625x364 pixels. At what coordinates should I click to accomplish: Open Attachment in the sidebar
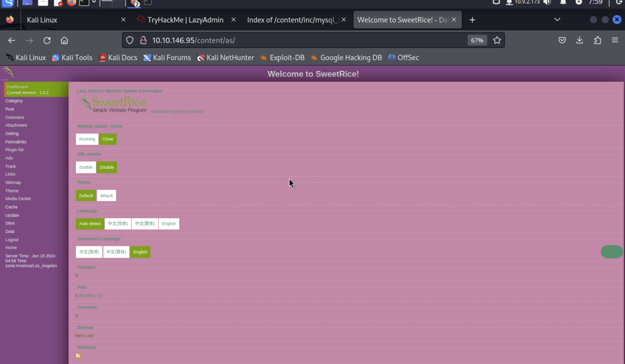point(16,125)
